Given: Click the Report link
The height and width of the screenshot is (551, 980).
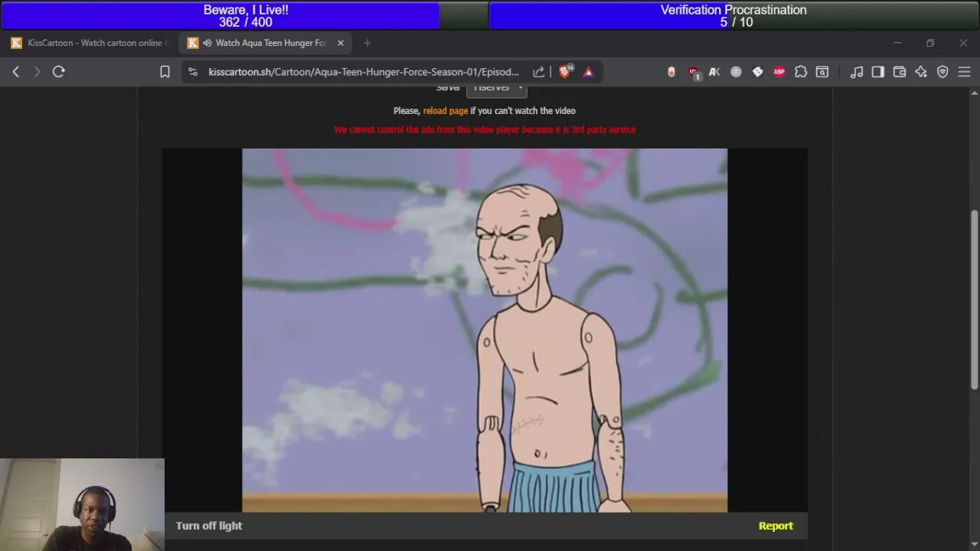Looking at the screenshot, I should 776,526.
